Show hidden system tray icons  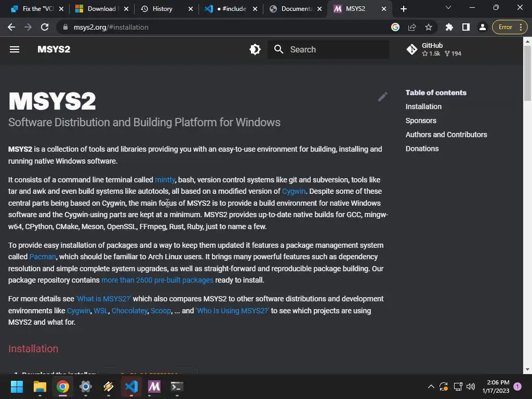(431, 387)
